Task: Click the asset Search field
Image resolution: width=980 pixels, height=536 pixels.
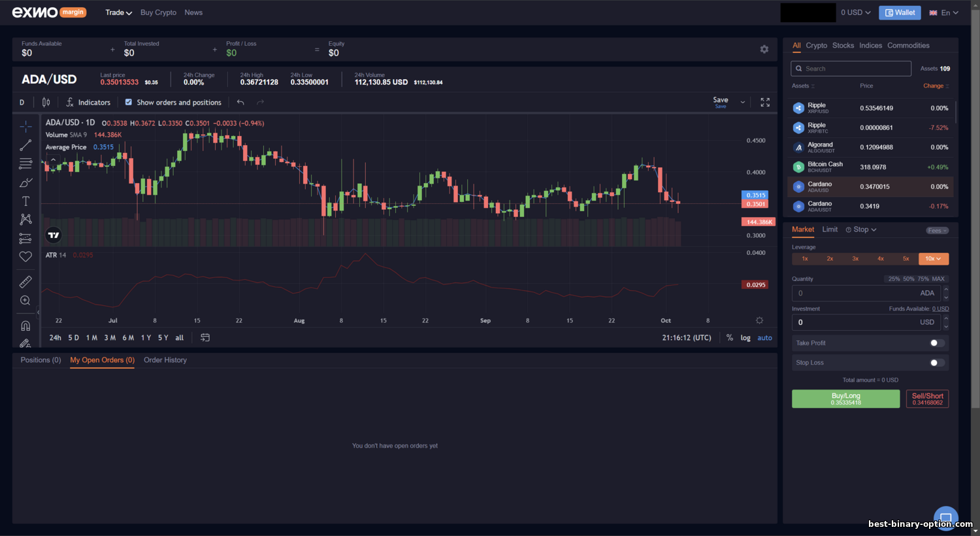Action: [851, 69]
